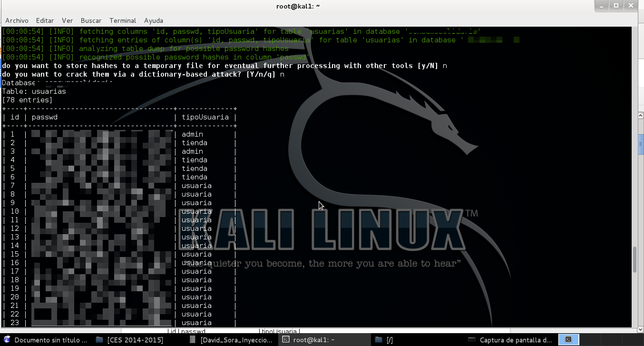
Task: Open the Editar menu
Action: pyautogui.click(x=44, y=20)
